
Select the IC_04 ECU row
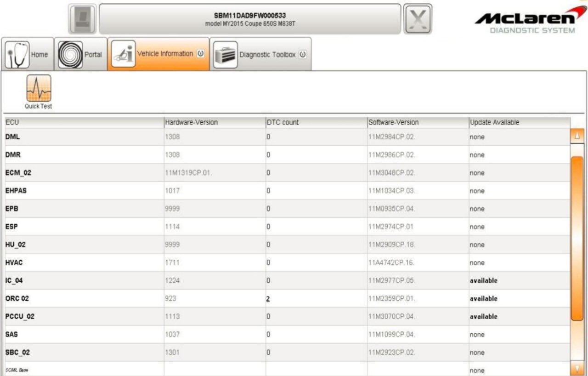coord(287,280)
